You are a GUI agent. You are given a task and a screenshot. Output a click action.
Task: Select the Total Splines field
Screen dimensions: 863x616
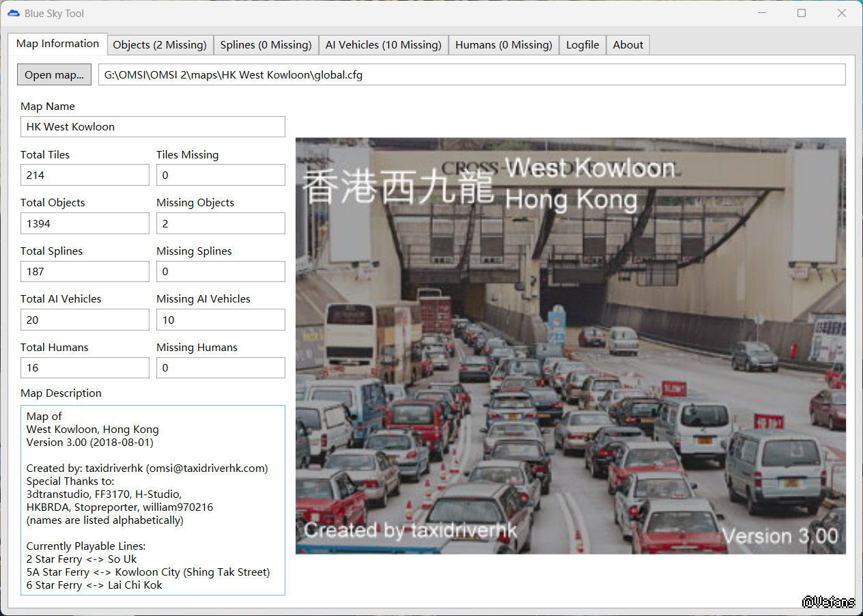pyautogui.click(x=85, y=272)
